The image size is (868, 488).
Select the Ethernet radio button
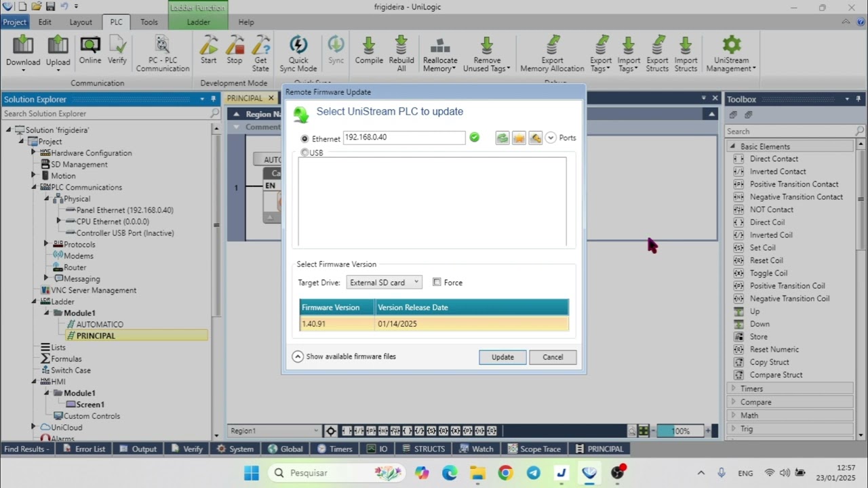(x=304, y=138)
